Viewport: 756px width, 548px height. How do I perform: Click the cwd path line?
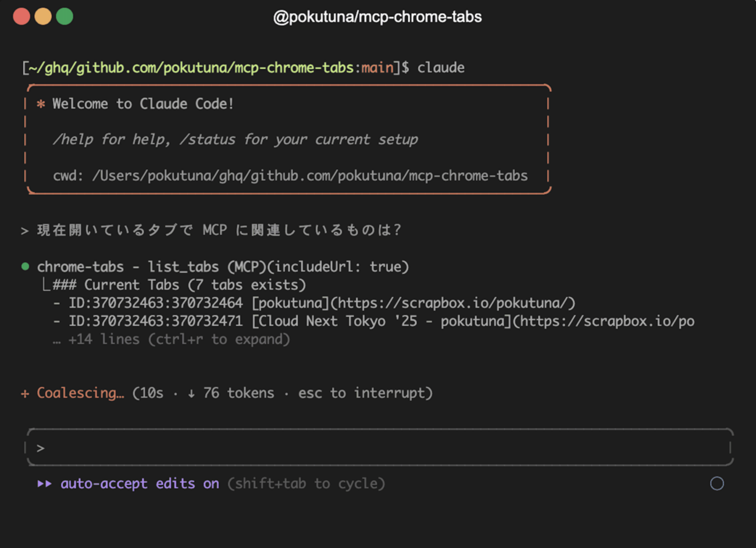pyautogui.click(x=290, y=176)
